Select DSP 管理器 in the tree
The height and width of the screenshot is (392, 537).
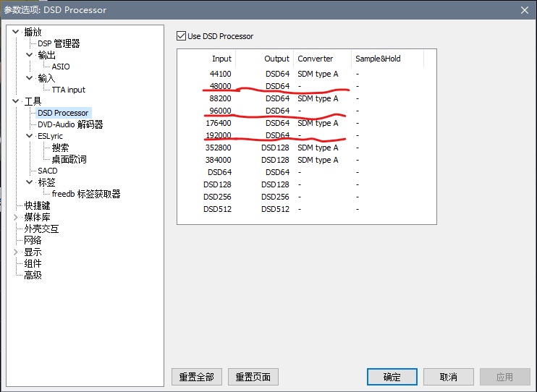coord(59,43)
